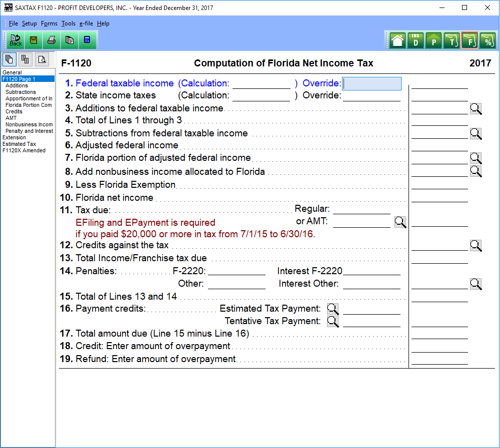Open the IRS D section icon

(x=415, y=40)
